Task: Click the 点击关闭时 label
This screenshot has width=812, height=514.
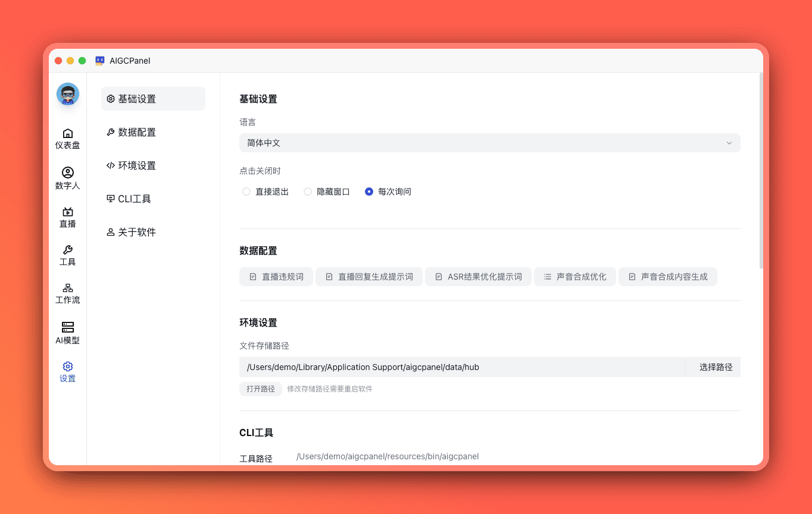Action: [260, 171]
